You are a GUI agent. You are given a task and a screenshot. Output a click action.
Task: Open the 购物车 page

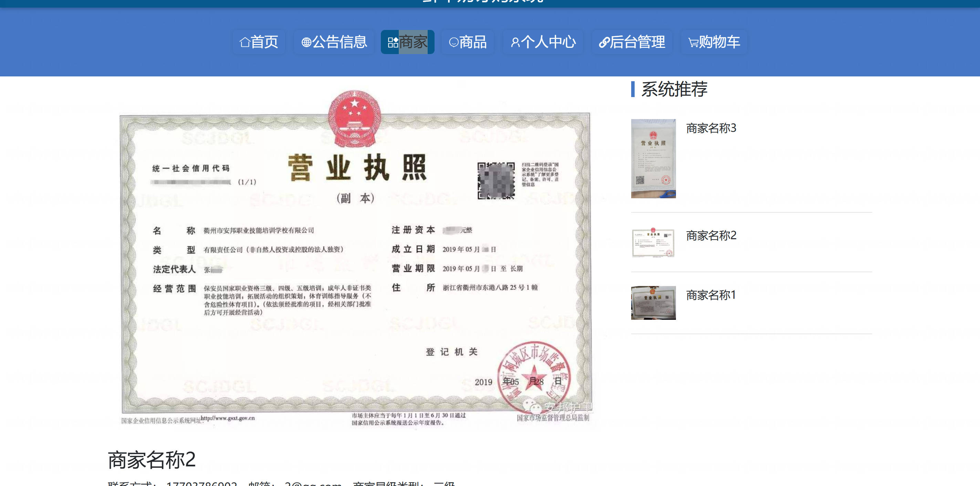714,42
